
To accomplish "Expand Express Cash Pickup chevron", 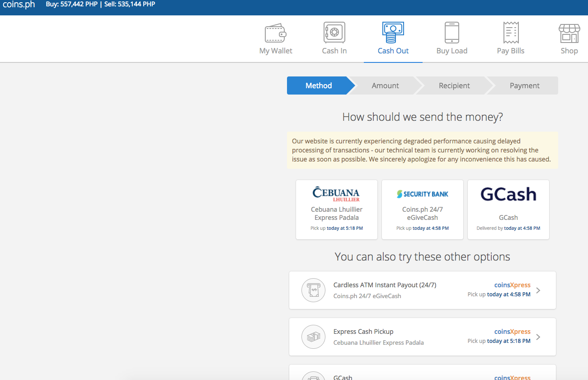I will point(538,337).
